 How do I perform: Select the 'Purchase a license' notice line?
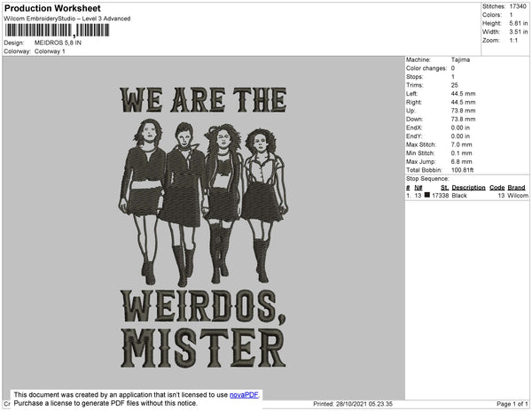tap(106, 403)
